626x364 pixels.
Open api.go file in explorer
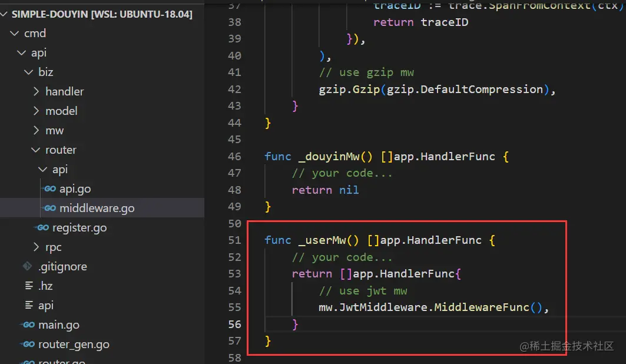(x=75, y=189)
